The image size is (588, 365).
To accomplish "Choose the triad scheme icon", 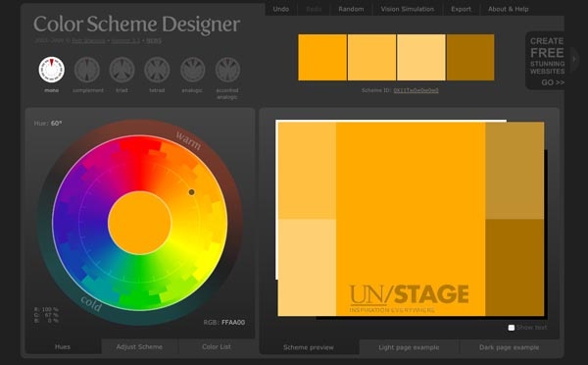I will point(122,70).
